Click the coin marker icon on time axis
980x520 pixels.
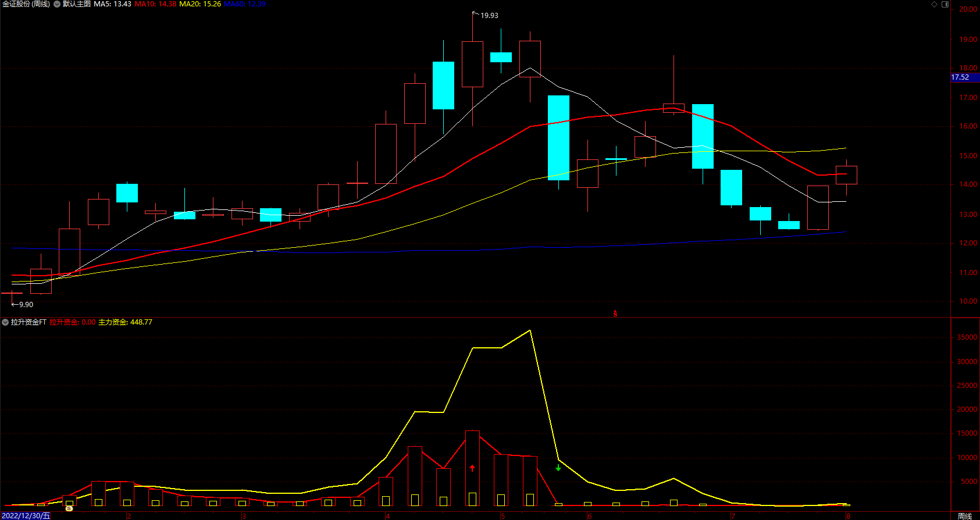(69, 508)
